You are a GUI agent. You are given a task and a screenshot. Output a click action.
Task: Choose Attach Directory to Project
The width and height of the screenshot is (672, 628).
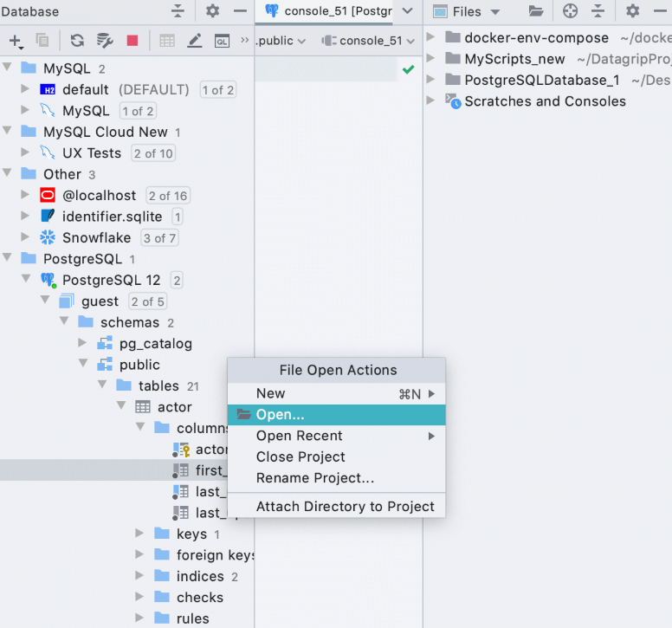click(336, 507)
